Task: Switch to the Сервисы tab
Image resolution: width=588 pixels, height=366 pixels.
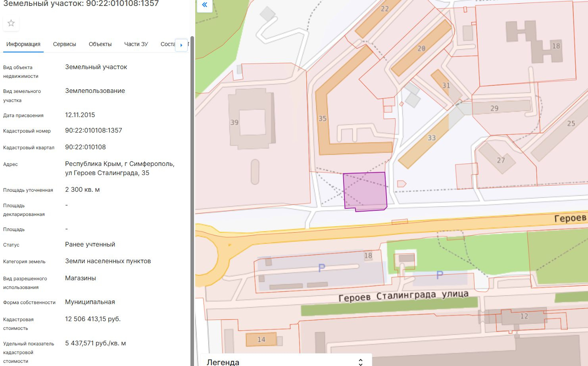Action: tap(64, 44)
